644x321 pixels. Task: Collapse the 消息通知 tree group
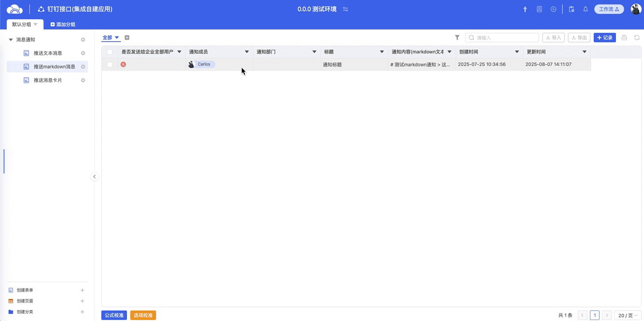(x=11, y=40)
